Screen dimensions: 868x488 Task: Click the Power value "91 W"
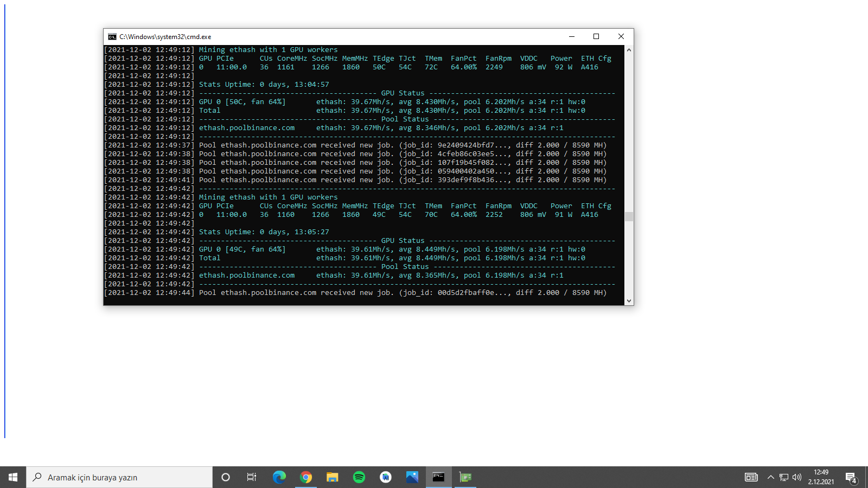[x=564, y=215]
